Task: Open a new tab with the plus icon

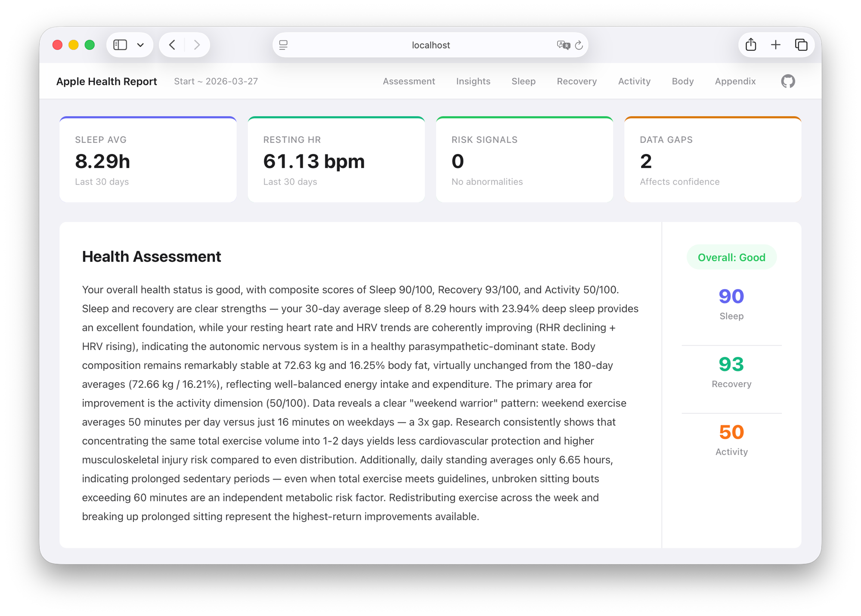Action: (775, 44)
